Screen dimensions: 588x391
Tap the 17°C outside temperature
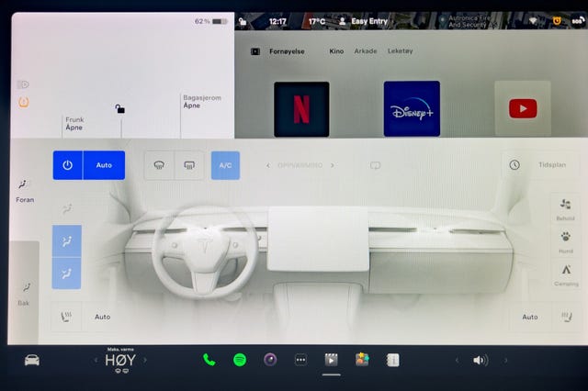(x=317, y=21)
